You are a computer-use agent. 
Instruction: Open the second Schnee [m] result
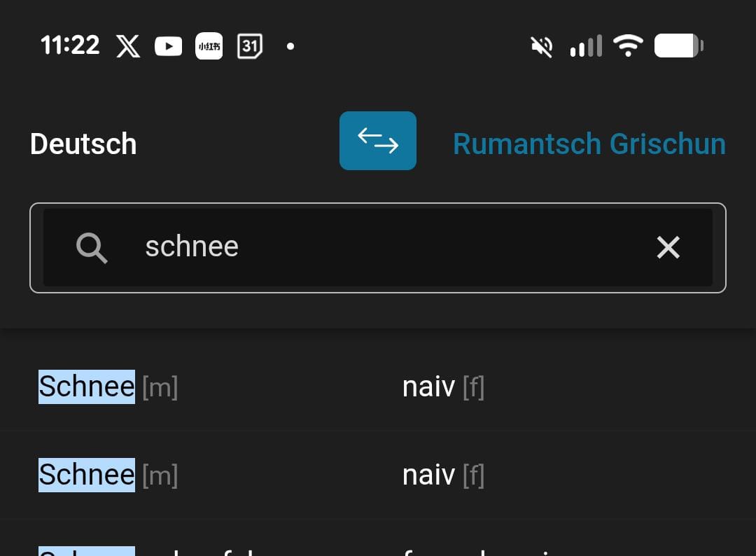click(108, 475)
